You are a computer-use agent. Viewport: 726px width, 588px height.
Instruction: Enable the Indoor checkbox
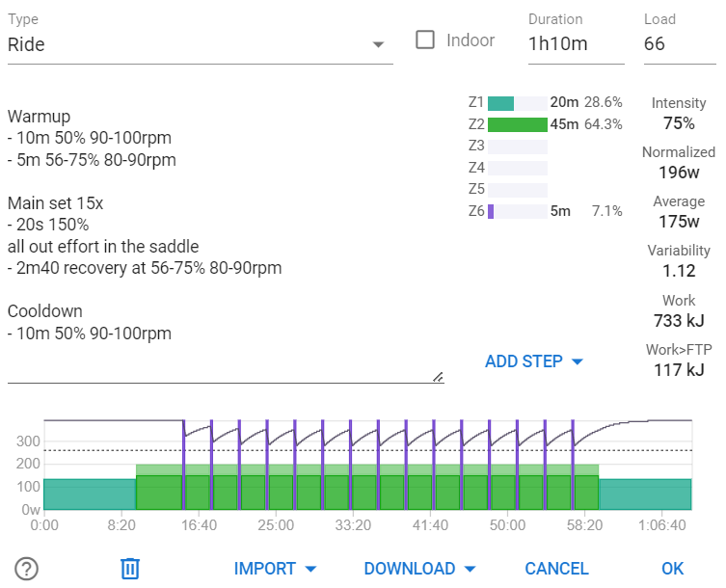click(425, 40)
